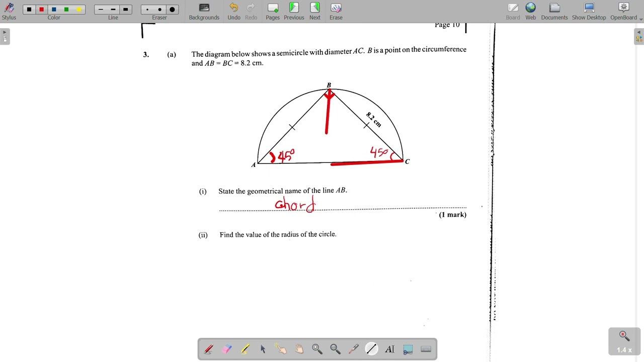Viewport: 644px width, 362px height.
Task: Open the Backgrounds chooser
Action: pos(204,12)
